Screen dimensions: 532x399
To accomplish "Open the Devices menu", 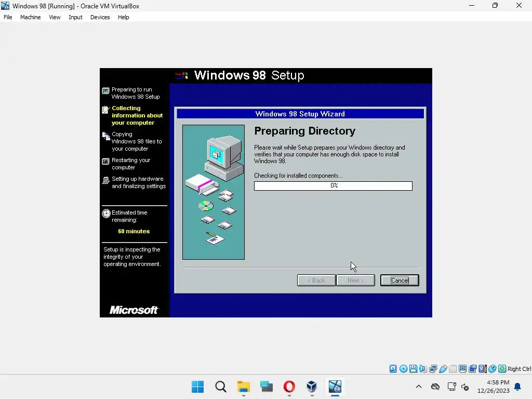I will pyautogui.click(x=100, y=17).
